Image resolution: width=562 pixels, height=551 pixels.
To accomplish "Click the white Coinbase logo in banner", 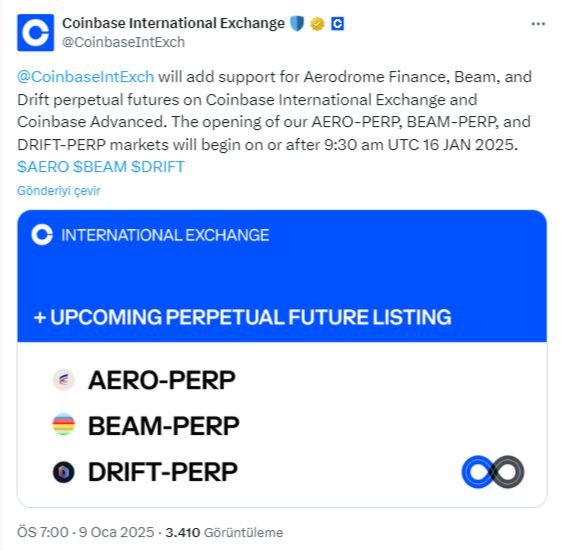I will 42,235.
